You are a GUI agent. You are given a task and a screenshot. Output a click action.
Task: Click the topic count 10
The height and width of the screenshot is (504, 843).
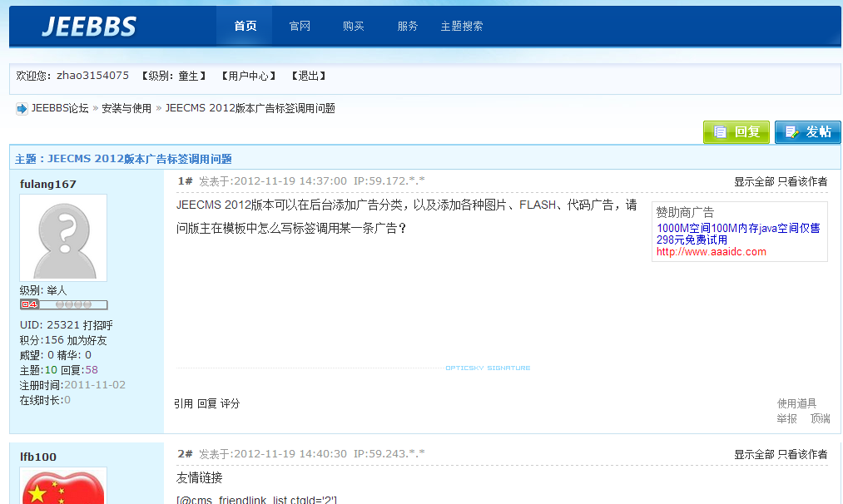click(x=51, y=370)
